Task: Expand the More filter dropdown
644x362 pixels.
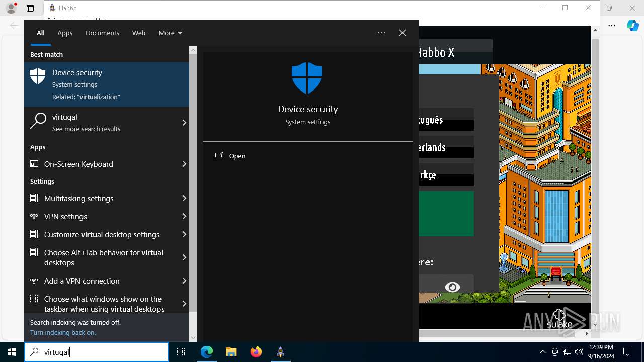Action: click(171, 33)
